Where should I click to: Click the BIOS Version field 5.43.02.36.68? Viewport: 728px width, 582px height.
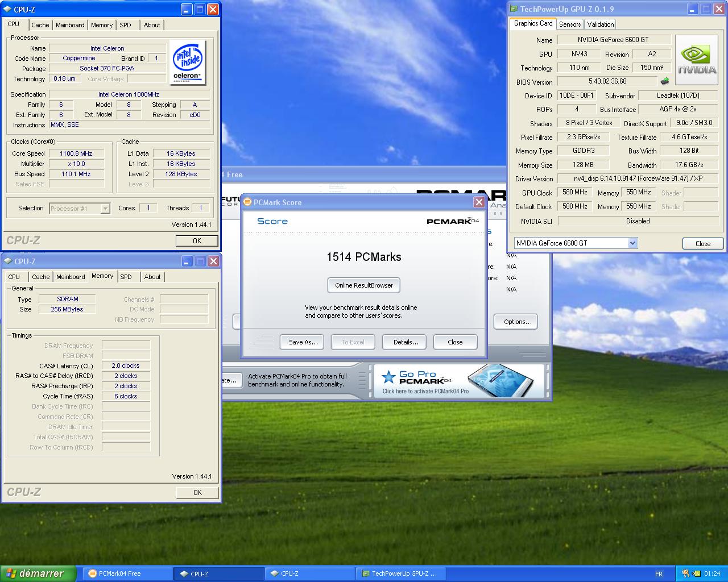point(607,81)
